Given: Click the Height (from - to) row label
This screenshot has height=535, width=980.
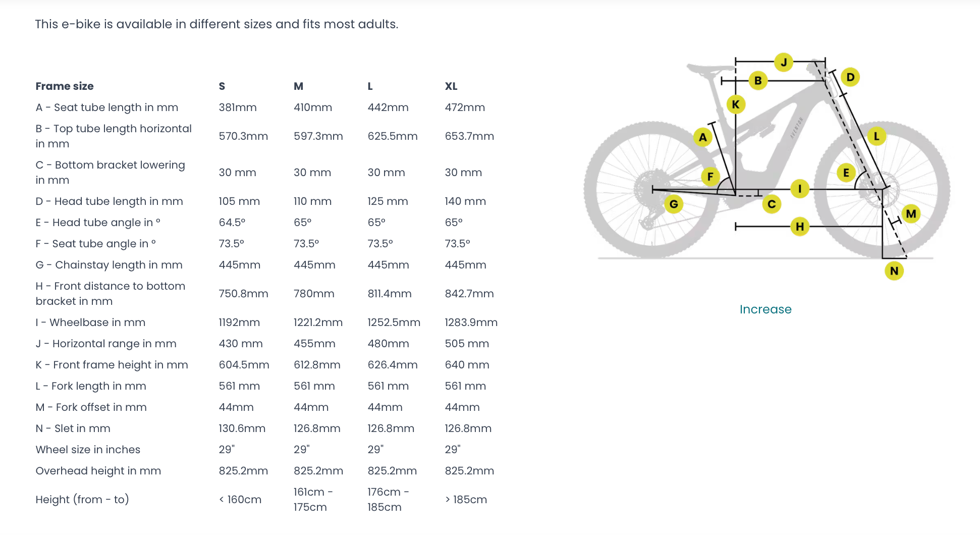Looking at the screenshot, I should click(x=82, y=500).
